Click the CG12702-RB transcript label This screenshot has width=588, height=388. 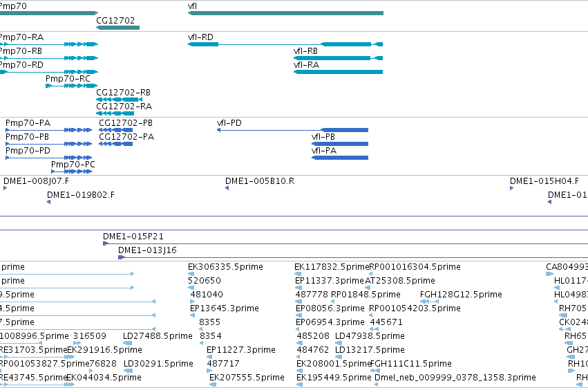pyautogui.click(x=124, y=93)
